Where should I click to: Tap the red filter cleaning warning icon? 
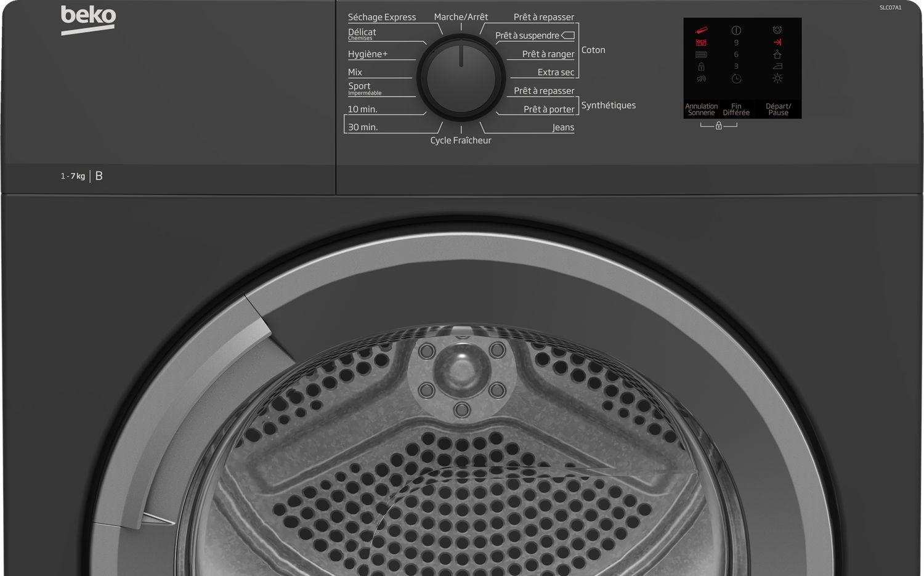coord(701,30)
